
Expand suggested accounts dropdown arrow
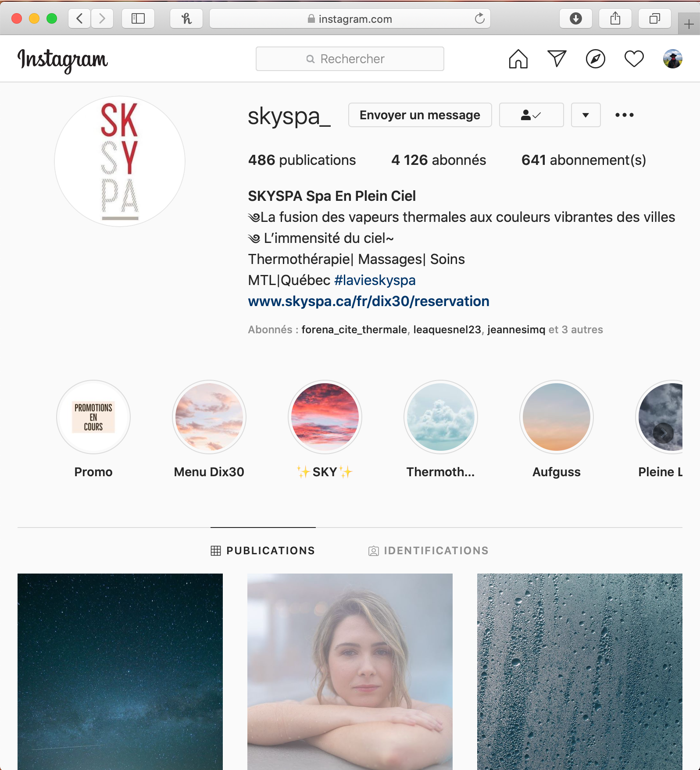586,115
